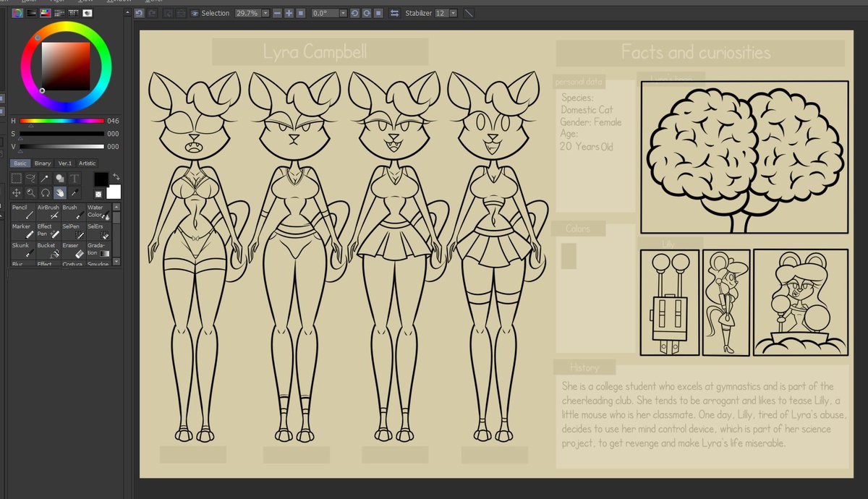Select the AirBrush tool
This screenshot has height=499, width=868.
(x=48, y=212)
